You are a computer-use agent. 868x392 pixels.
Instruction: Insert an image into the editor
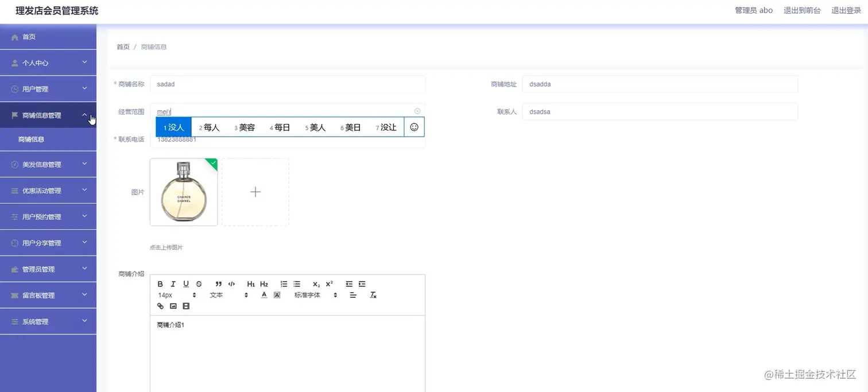point(173,306)
